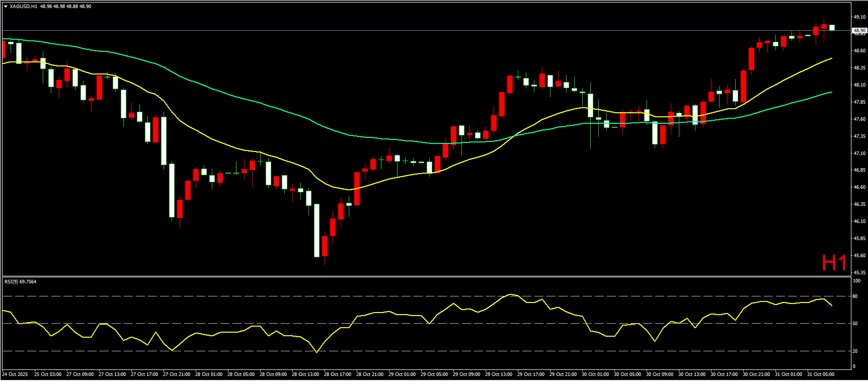Click the 80 level on RSI scale
Screen dimensions: 868x381
(x=855, y=296)
